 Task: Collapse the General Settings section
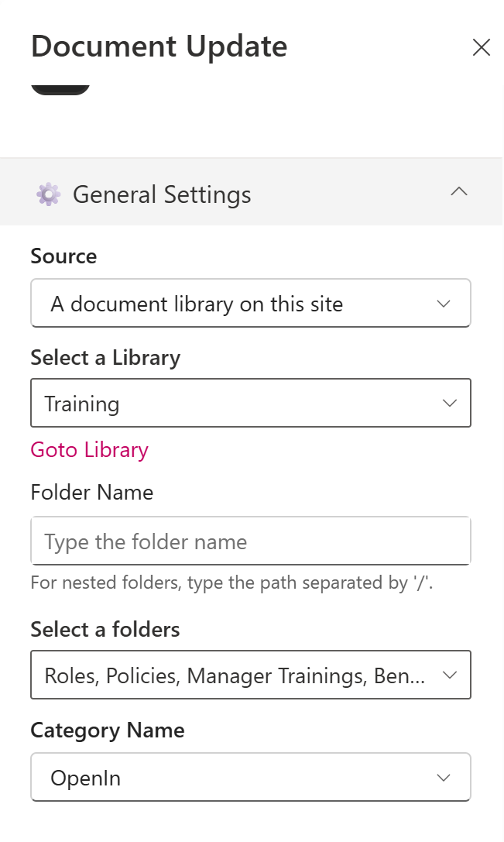459,192
